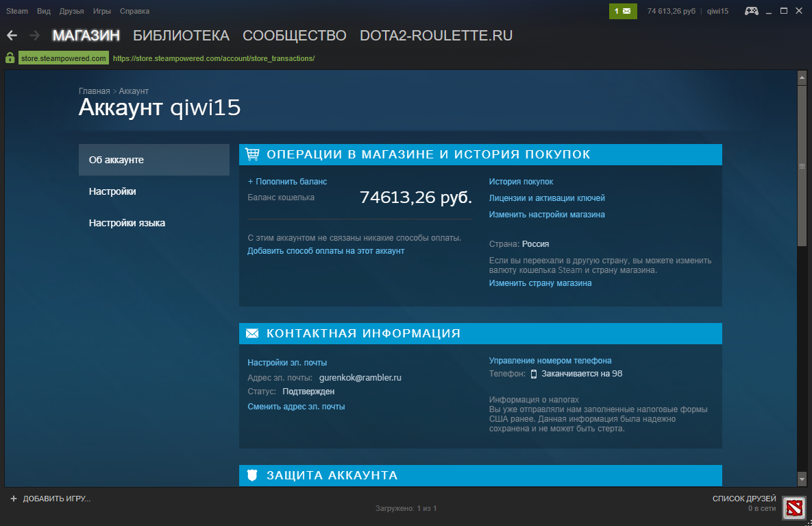Click the store.steampowered.com address badge
This screenshot has height=526, width=812.
coord(64,58)
